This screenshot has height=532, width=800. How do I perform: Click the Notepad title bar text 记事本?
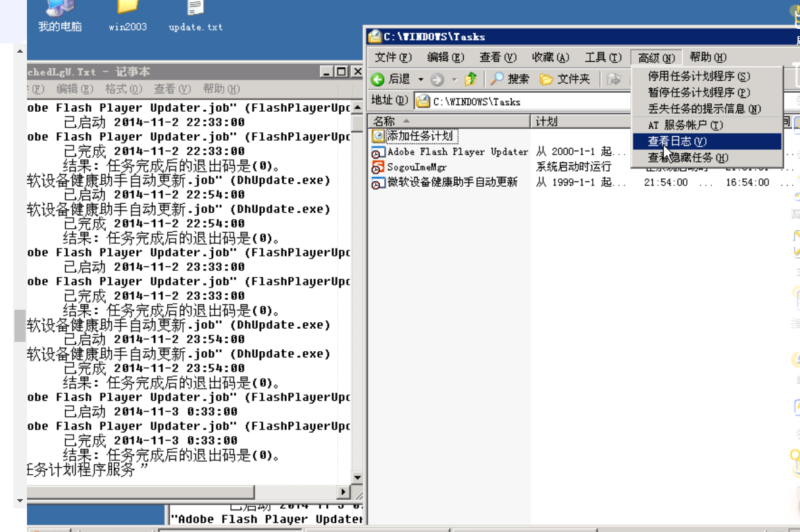pos(133,72)
